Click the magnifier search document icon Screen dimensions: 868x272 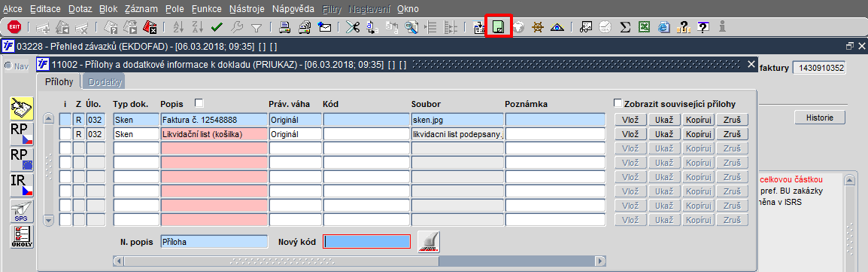411,26
